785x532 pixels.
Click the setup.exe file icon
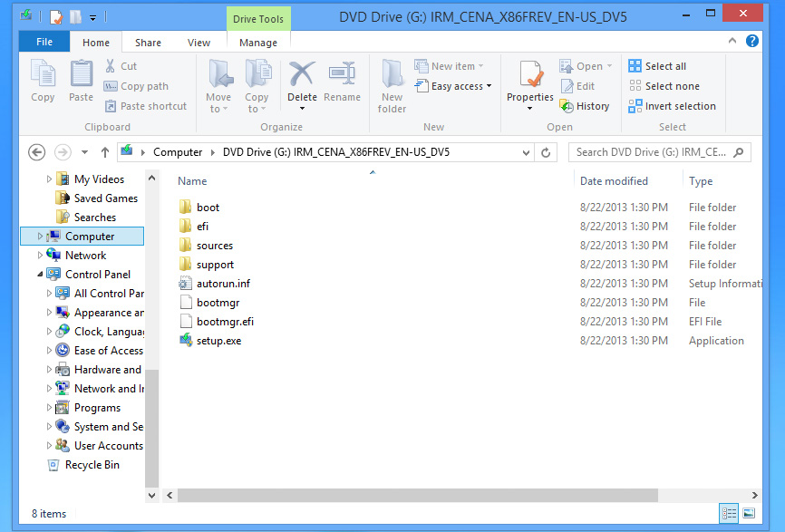pyautogui.click(x=186, y=341)
